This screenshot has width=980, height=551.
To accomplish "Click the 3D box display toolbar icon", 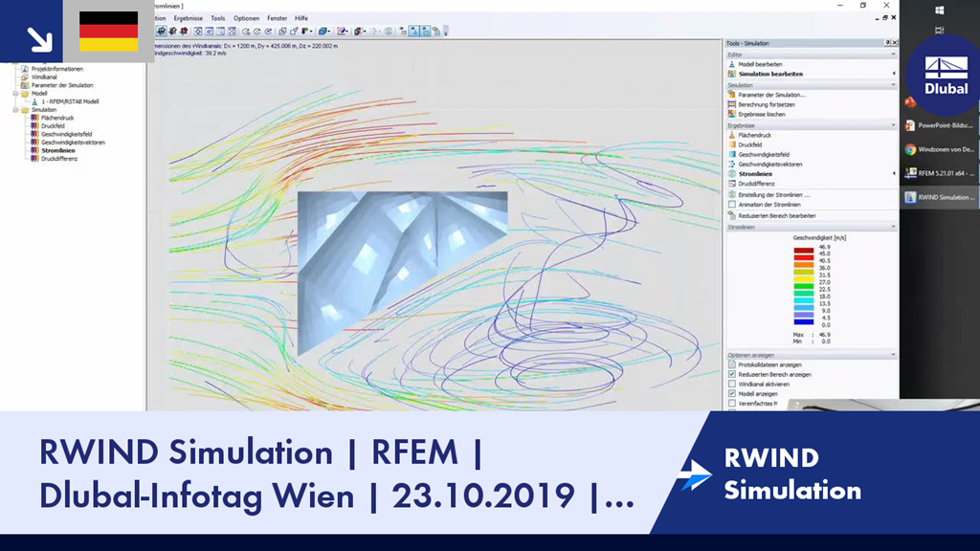I will pyautogui.click(x=322, y=32).
